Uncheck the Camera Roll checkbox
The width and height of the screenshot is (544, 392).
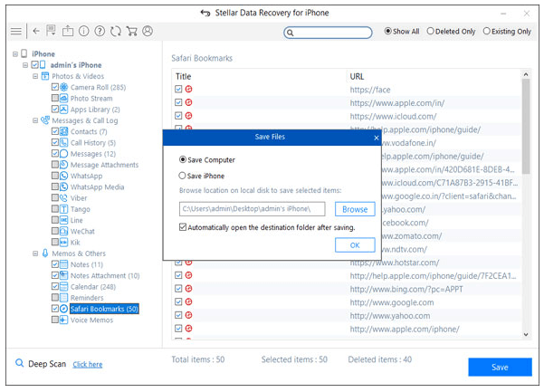pyautogui.click(x=55, y=87)
